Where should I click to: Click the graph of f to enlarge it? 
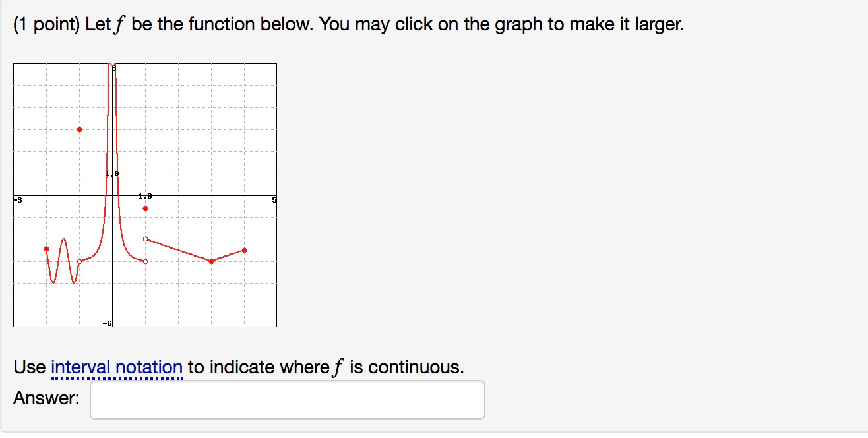[x=145, y=195]
